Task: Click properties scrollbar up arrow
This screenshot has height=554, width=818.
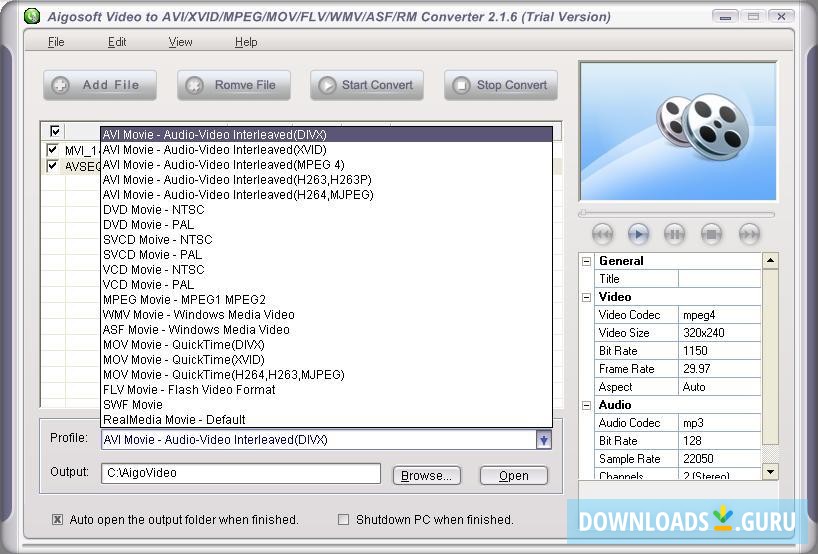Action: click(771, 260)
